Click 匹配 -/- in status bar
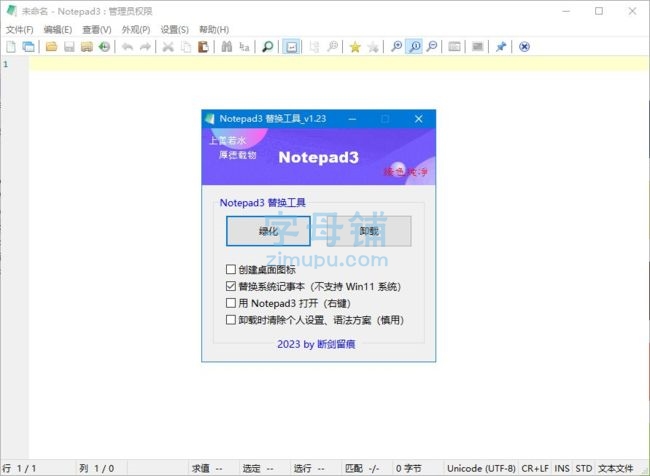Image resolution: width=650 pixels, height=476 pixels. pyautogui.click(x=362, y=469)
